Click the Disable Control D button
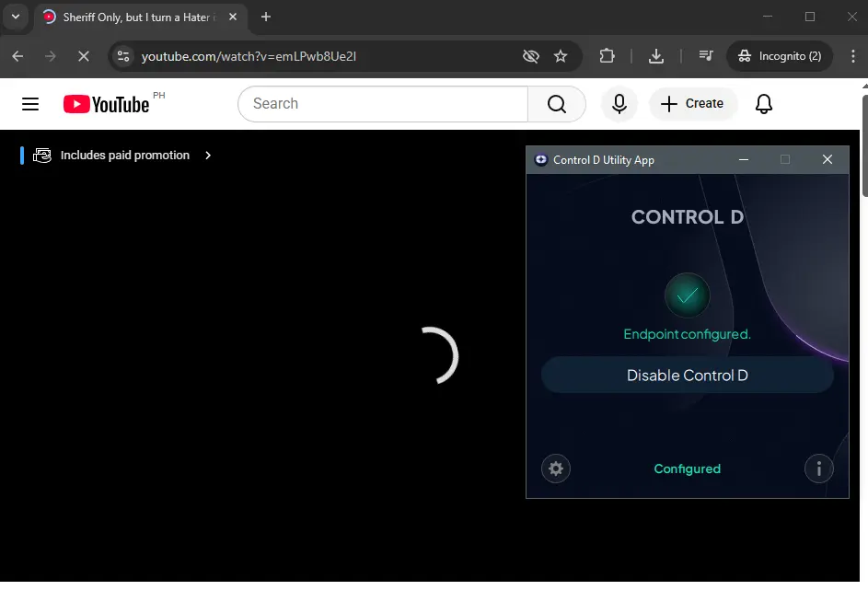 tap(687, 376)
